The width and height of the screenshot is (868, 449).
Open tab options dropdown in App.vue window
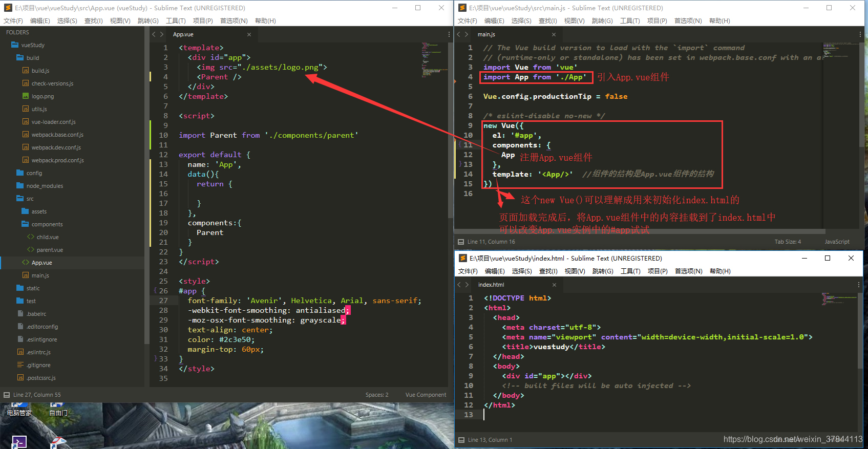click(449, 34)
